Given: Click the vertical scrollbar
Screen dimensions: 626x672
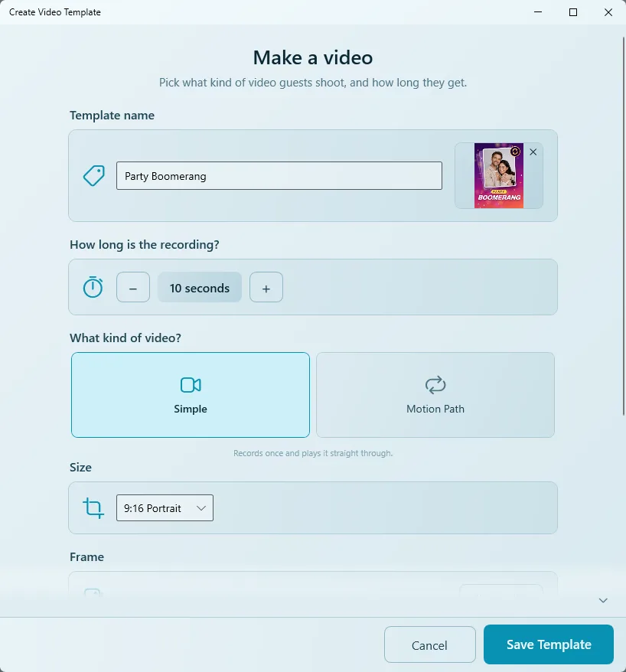Looking at the screenshot, I should pos(624,227).
